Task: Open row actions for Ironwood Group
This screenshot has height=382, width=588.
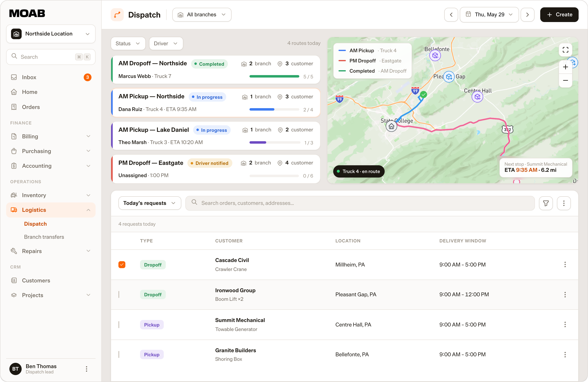Action: tap(565, 294)
